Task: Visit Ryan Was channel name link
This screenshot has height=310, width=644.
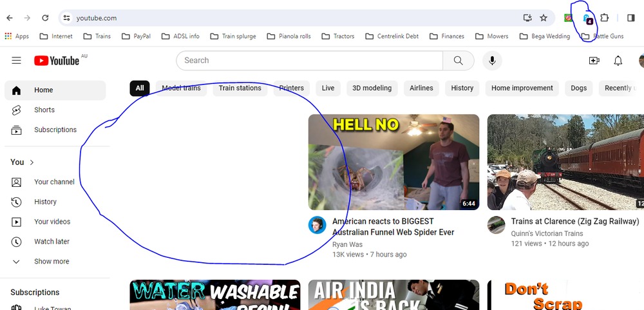Action: (348, 245)
